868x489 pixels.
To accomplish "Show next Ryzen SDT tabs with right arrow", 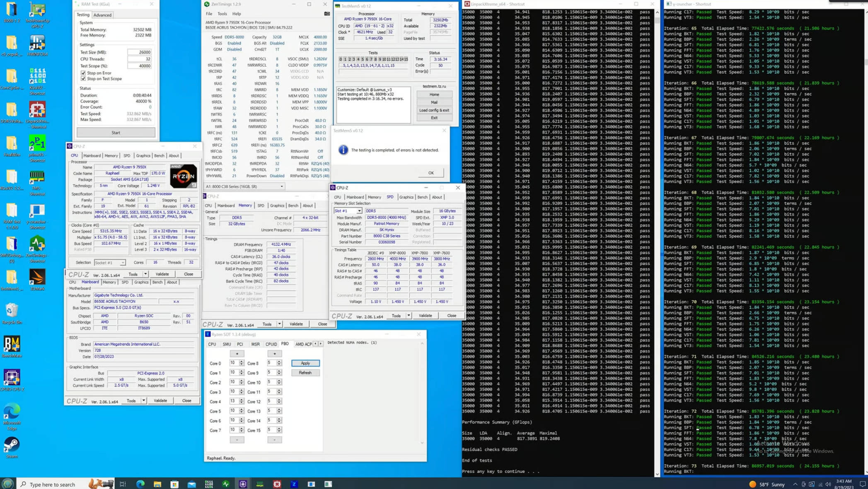I will click(321, 344).
